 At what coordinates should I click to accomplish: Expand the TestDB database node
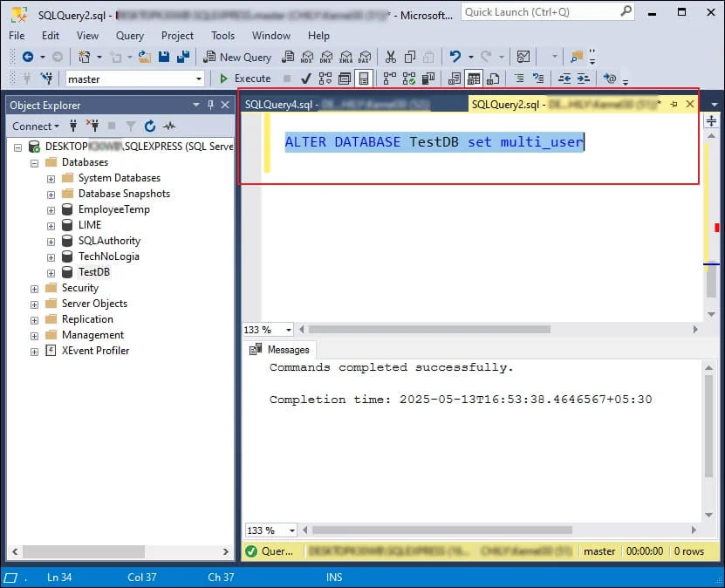pos(51,273)
